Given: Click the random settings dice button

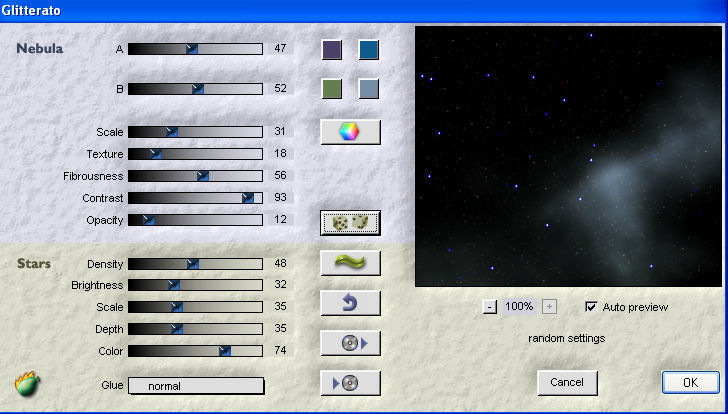Looking at the screenshot, I should coord(350,222).
